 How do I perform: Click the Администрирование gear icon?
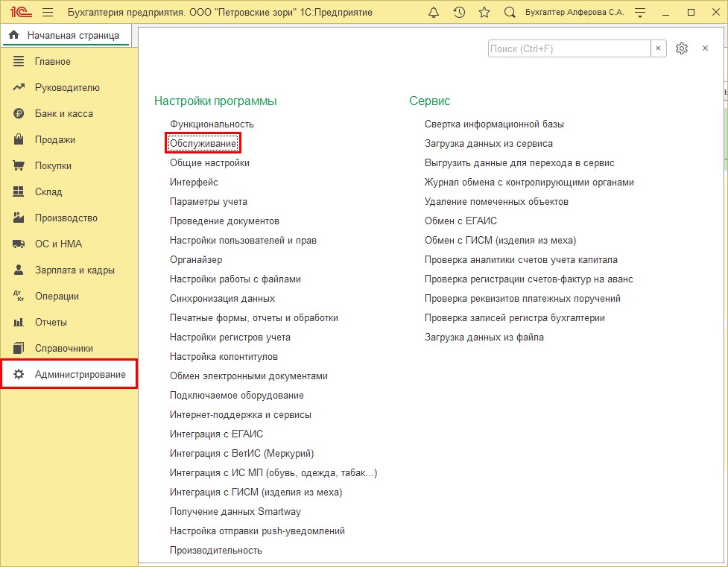(x=19, y=374)
